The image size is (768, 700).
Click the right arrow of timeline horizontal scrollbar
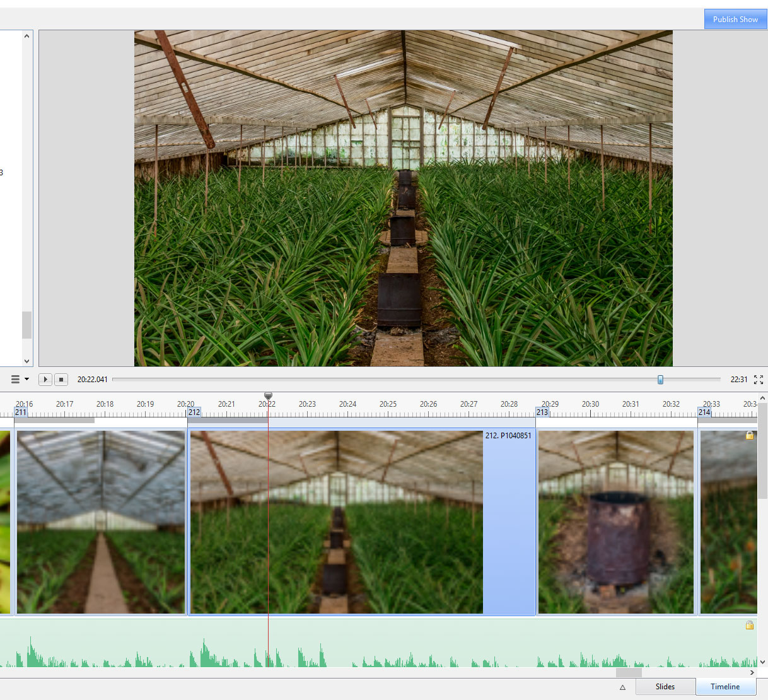(x=752, y=673)
